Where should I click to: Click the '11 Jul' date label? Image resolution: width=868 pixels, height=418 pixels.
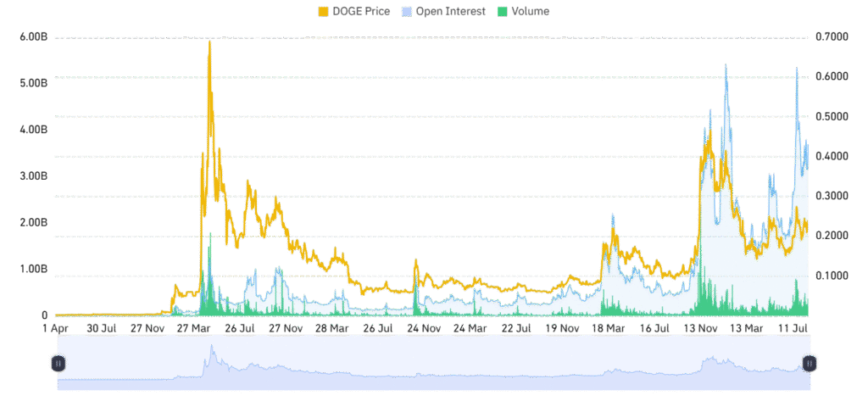click(x=793, y=328)
